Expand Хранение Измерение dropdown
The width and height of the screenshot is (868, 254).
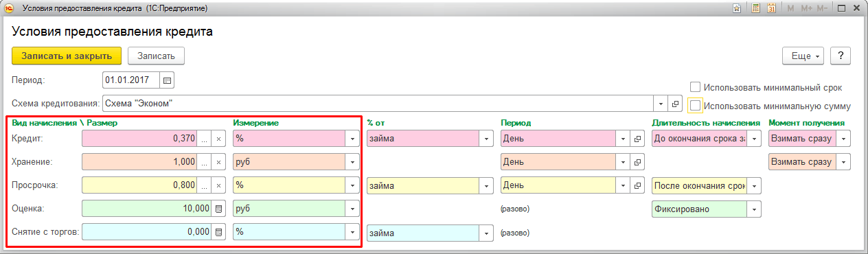coord(353,162)
